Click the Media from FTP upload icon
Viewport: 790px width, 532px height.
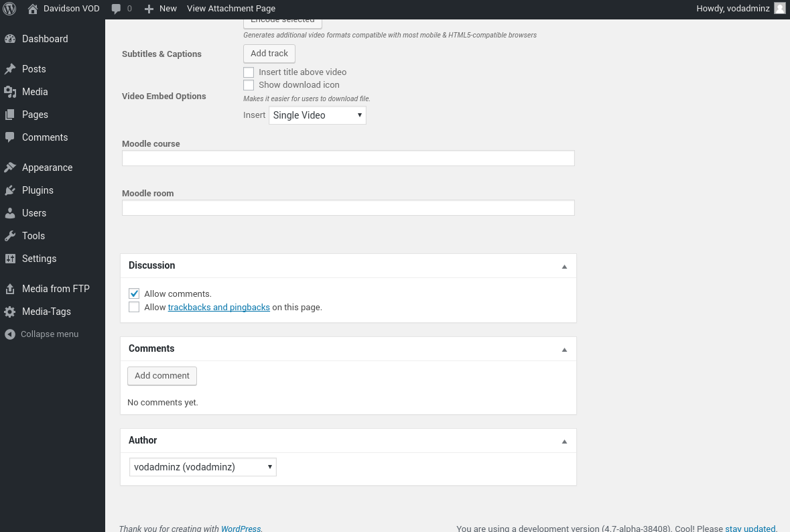(10, 289)
